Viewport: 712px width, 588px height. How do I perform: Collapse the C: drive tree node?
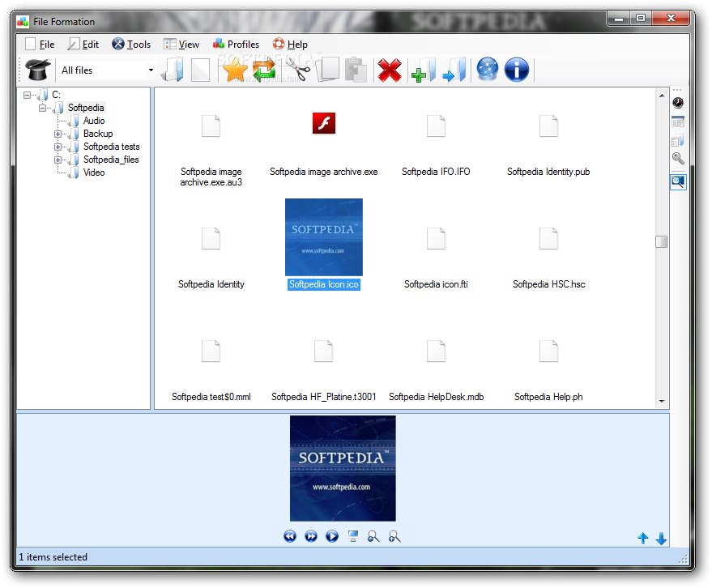click(28, 95)
